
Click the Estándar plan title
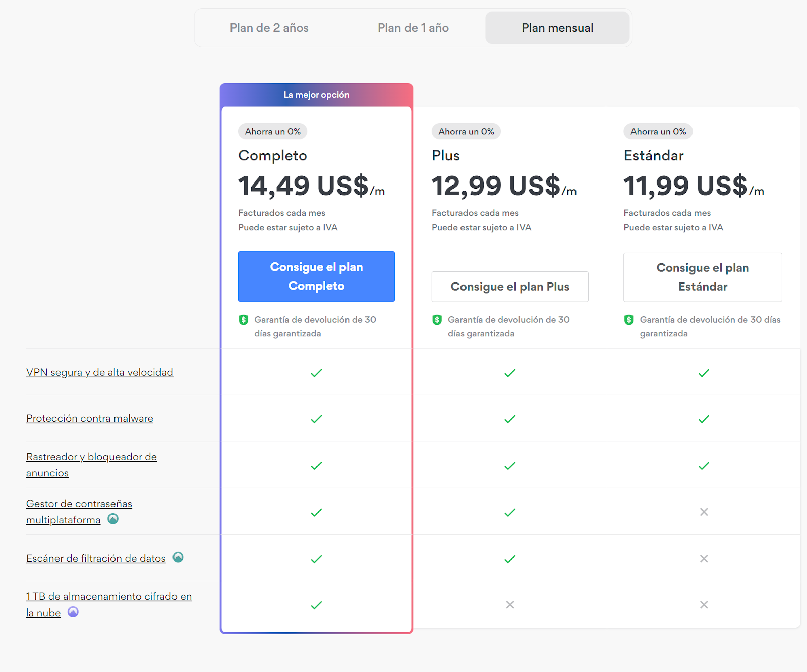tap(654, 155)
